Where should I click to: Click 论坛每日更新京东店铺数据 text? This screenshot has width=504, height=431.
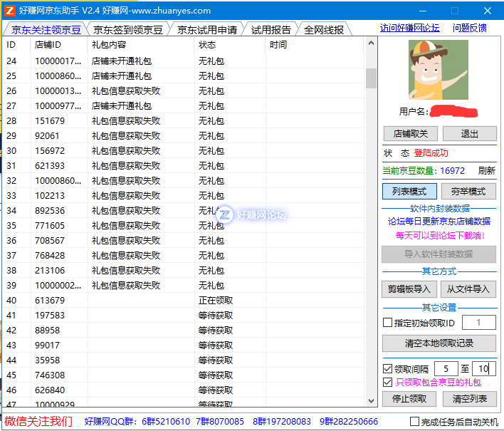point(439,222)
